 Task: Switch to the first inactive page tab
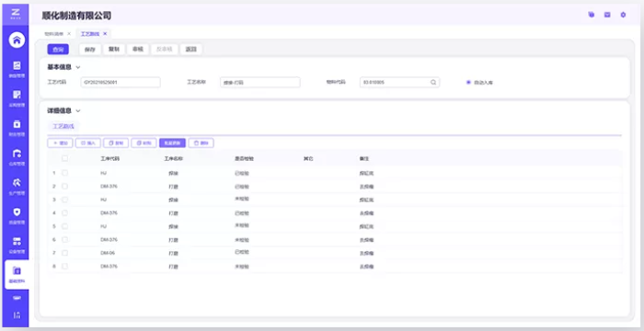pos(54,34)
